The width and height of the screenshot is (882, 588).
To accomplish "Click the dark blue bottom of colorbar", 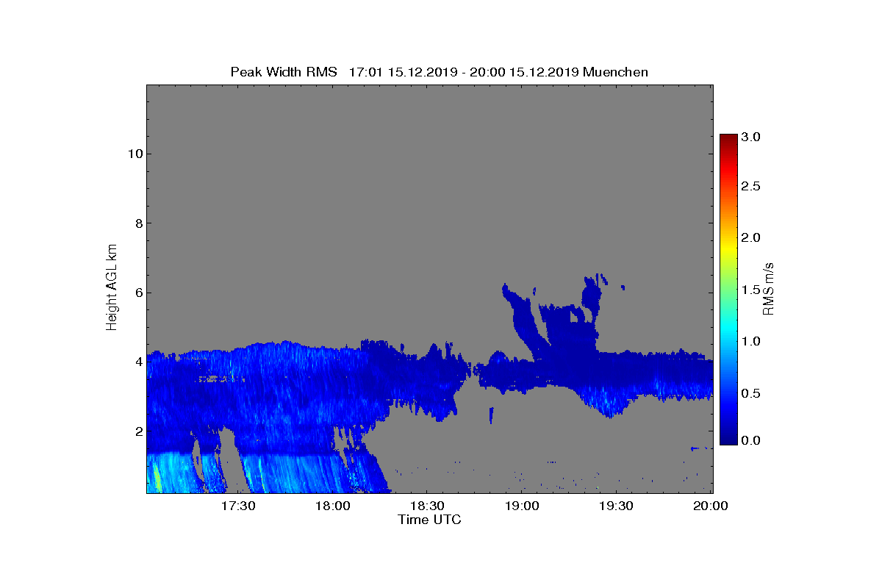I will (x=728, y=440).
